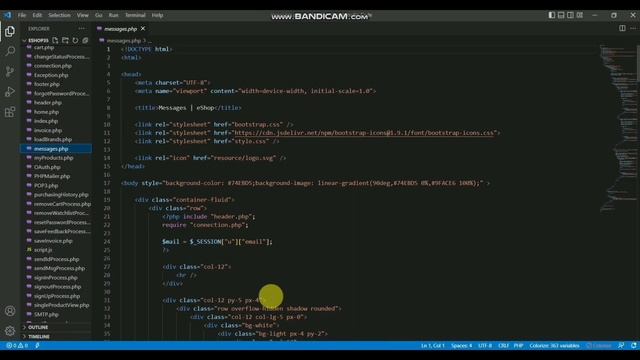Open script.js in Explorer
The height and width of the screenshot is (360, 640).
coord(43,250)
